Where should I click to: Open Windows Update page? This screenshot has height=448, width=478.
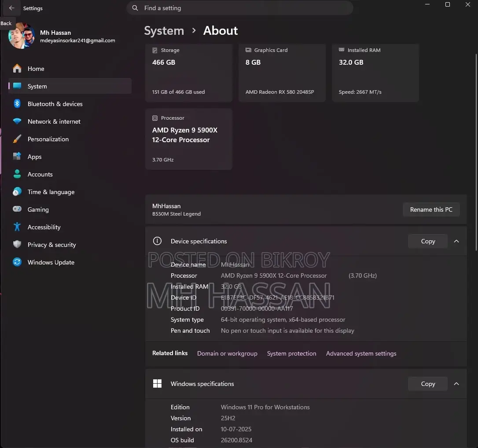point(70,262)
